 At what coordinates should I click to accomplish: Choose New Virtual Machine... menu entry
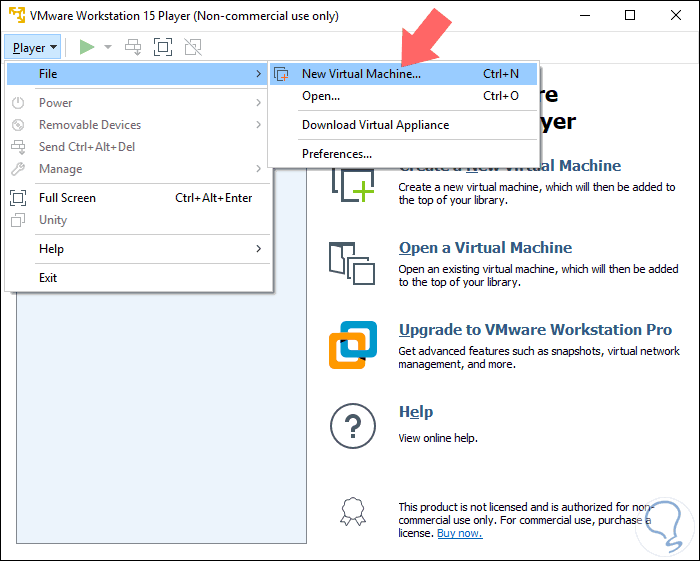coord(404,74)
